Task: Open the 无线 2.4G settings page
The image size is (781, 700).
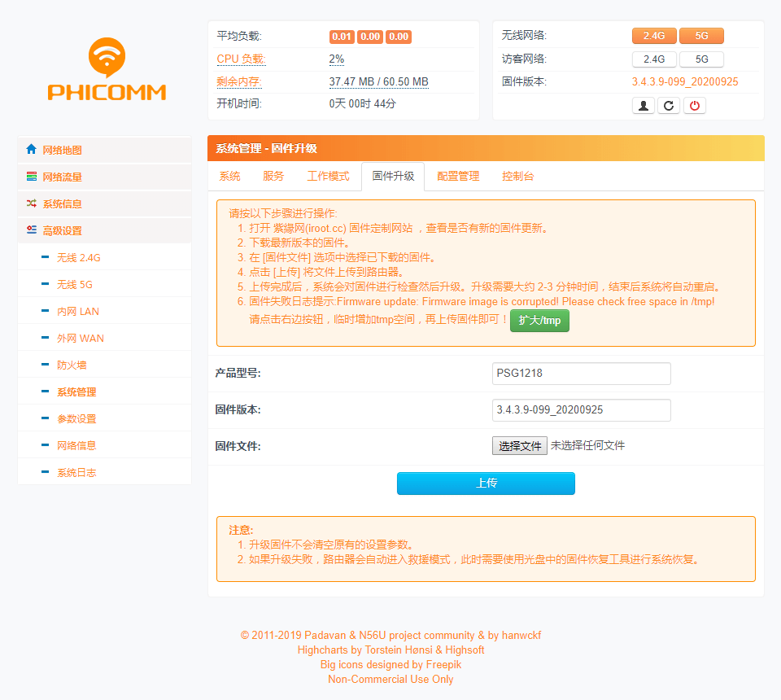Action: 105,257
